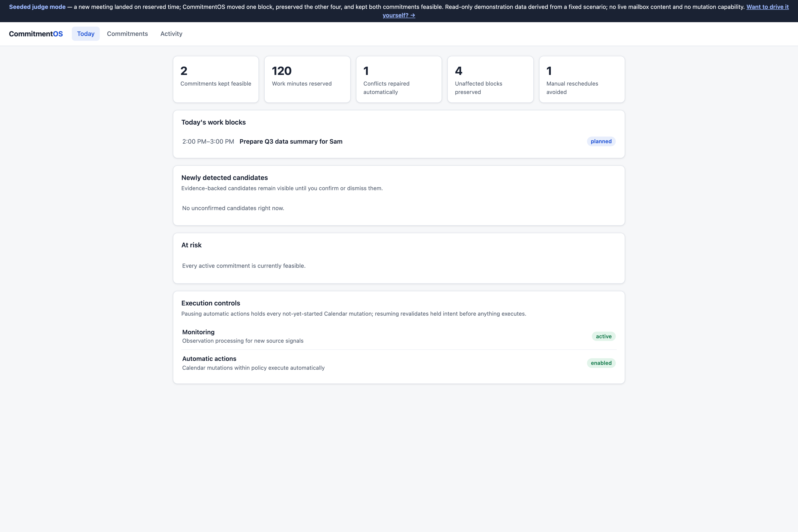This screenshot has height=532, width=798.
Task: Switch to the Commitments tab
Action: [x=127, y=34]
